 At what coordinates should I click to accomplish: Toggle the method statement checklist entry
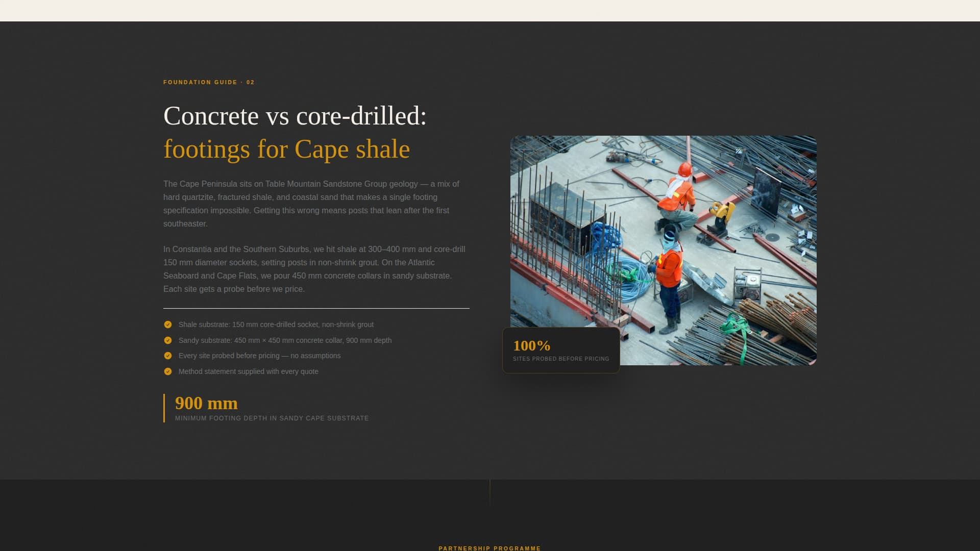(248, 371)
